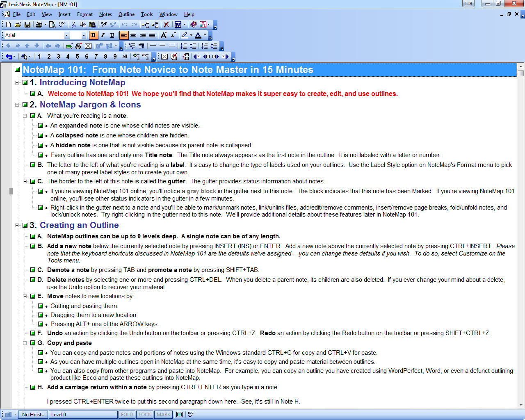Toggle MARK in the status bar

coord(163,415)
